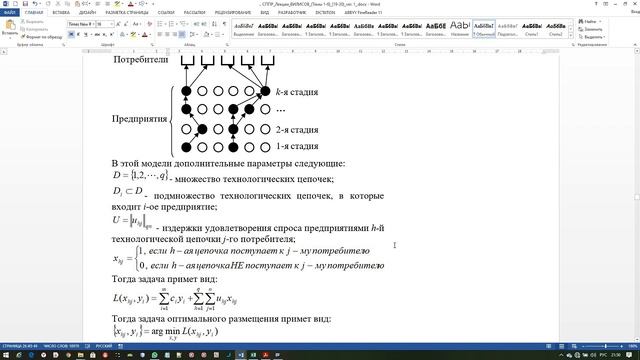Image resolution: width=640 pixels, height=360 pixels.
Task: Toggle superscript formatting
Action: point(111,34)
